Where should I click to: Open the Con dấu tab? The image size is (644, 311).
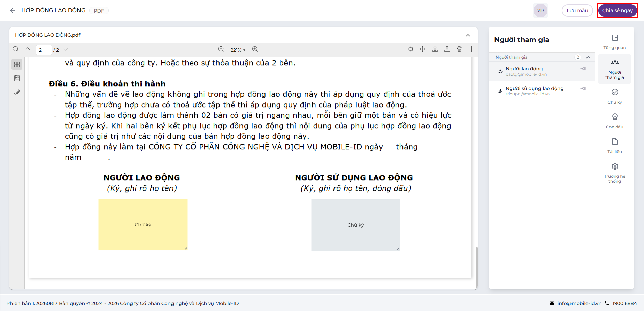click(615, 121)
